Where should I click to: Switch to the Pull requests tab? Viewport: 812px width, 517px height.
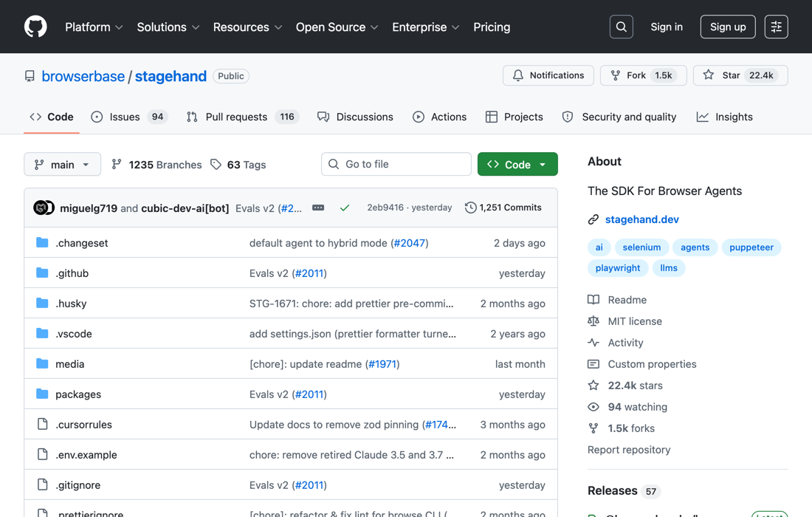point(242,117)
